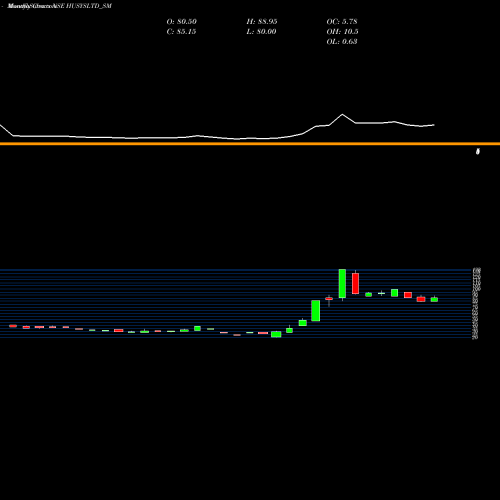
Task: Select the open price value O: 80.50
Action: tap(181, 21)
